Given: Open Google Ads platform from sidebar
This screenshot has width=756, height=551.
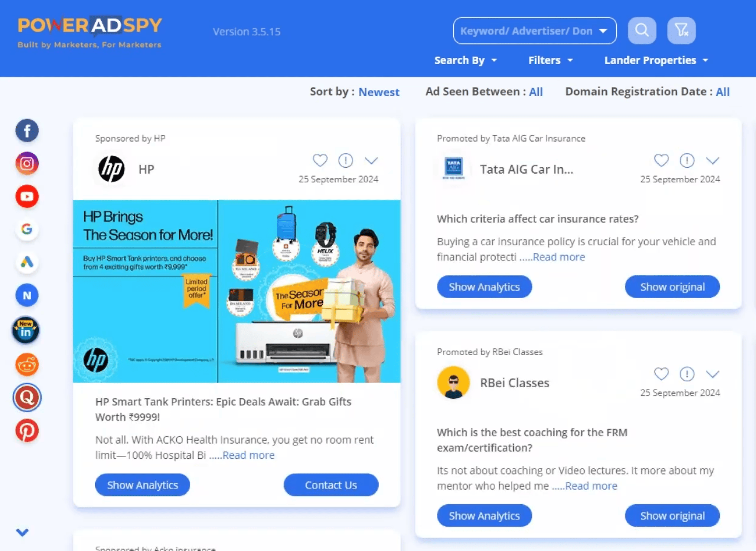Looking at the screenshot, I should coord(27,229).
